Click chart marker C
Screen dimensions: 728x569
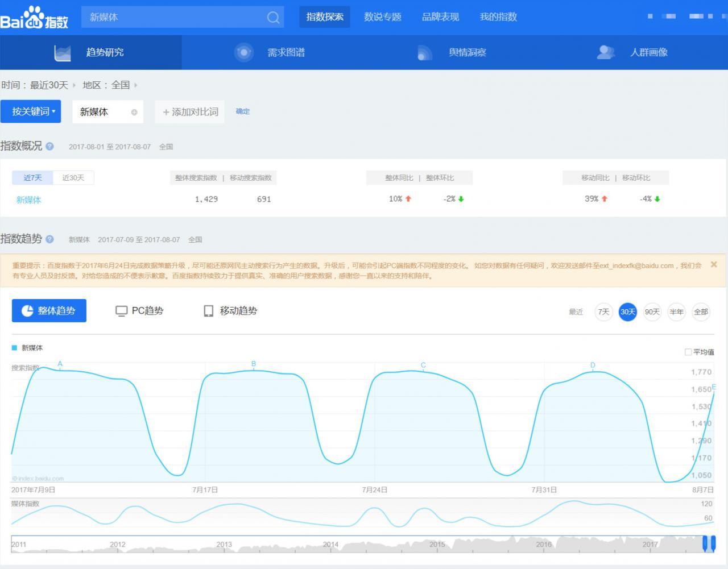(423, 366)
